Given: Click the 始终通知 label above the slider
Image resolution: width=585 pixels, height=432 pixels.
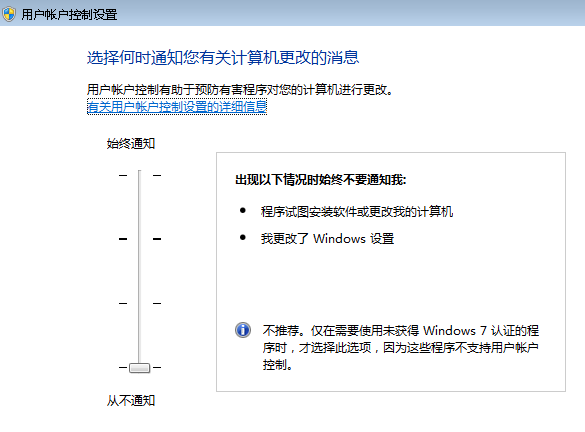Looking at the screenshot, I should (131, 143).
